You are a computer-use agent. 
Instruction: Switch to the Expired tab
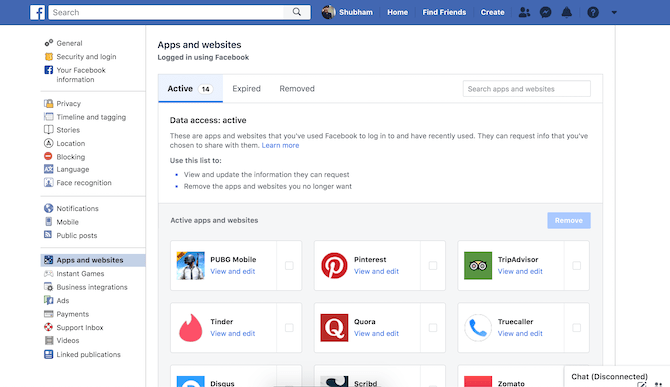click(247, 88)
